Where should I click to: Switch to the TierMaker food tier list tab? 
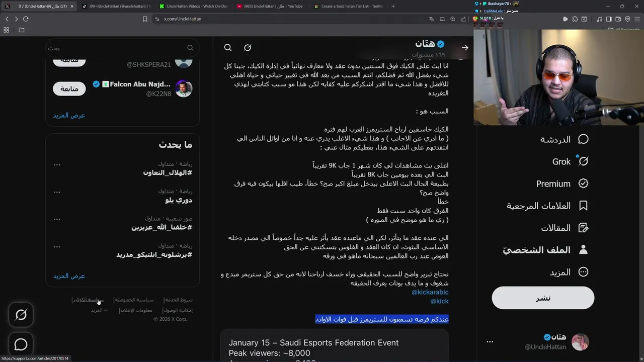pos(348,6)
